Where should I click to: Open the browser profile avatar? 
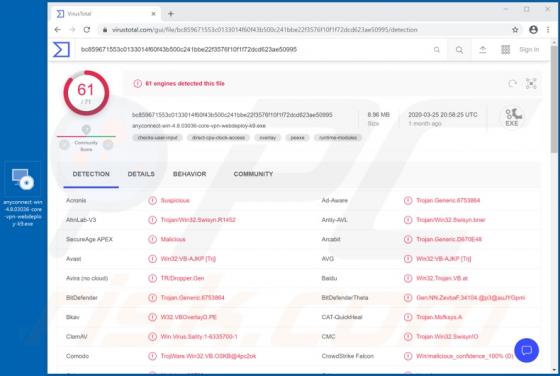(533, 30)
